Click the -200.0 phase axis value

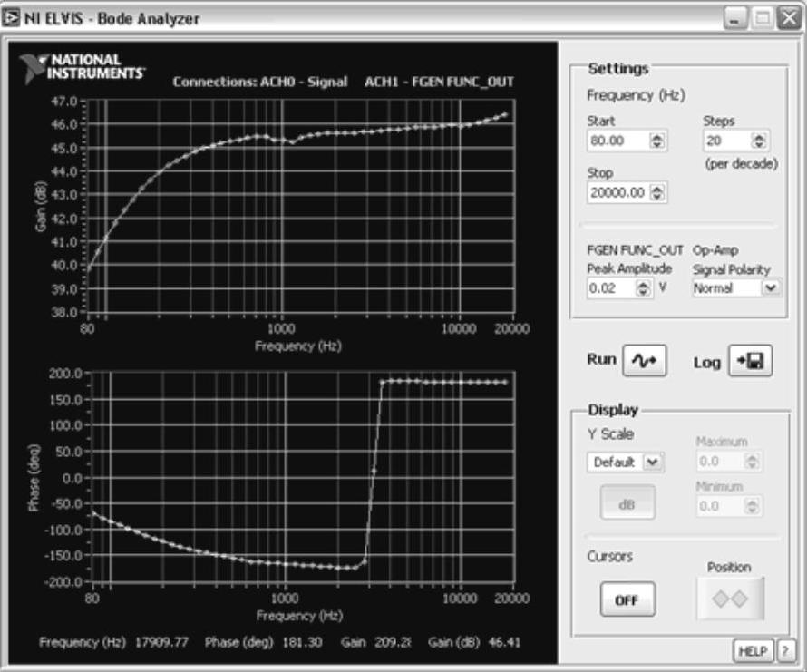(x=63, y=582)
